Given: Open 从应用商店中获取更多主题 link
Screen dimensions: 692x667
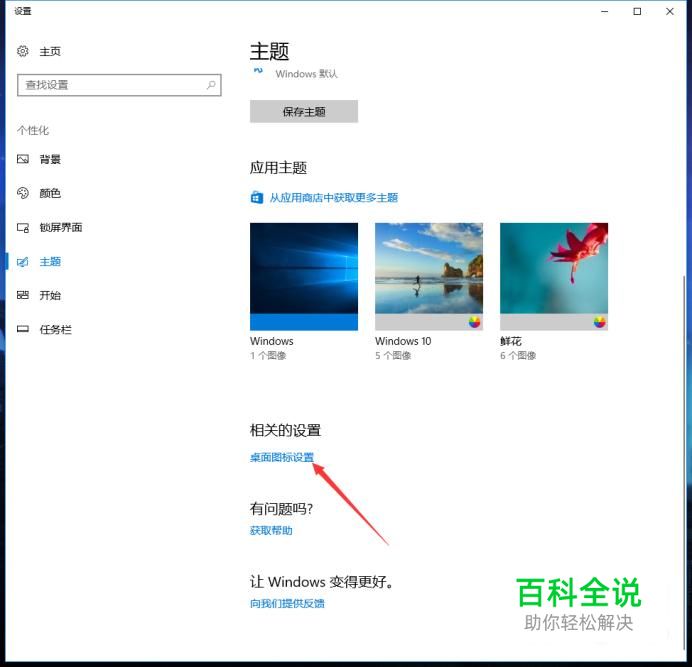Looking at the screenshot, I should pyautogui.click(x=334, y=197).
